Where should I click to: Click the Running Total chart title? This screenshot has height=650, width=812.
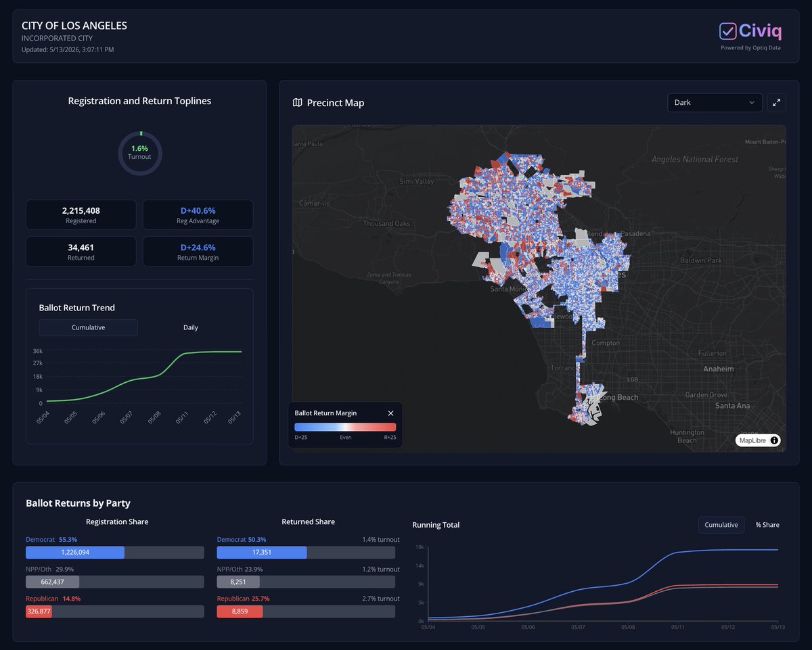coord(436,525)
